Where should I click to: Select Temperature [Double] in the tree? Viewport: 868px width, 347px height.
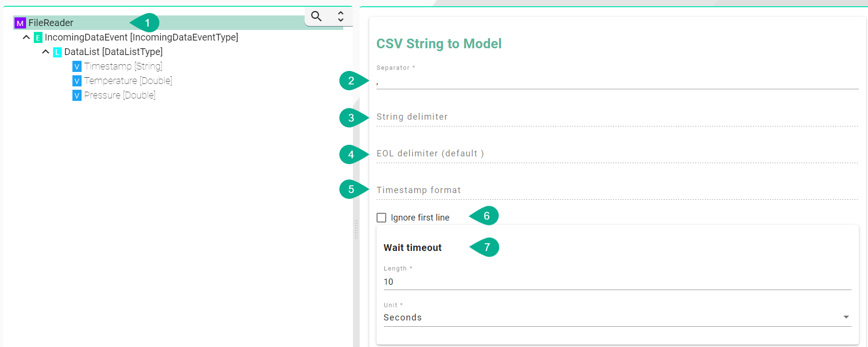tap(128, 81)
